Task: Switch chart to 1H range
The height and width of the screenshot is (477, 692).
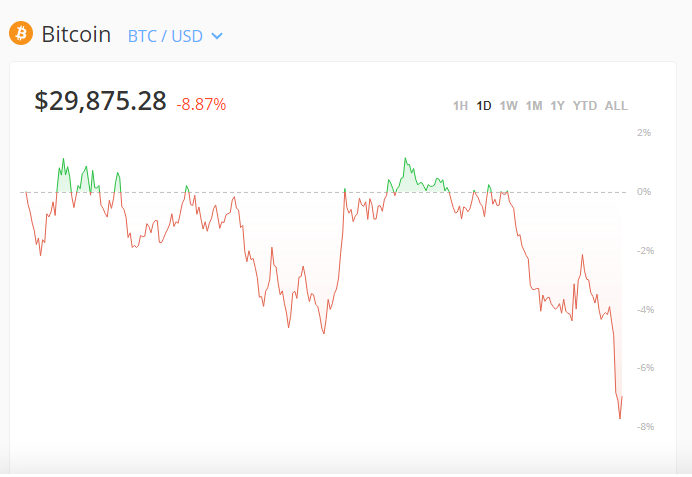Action: (460, 106)
